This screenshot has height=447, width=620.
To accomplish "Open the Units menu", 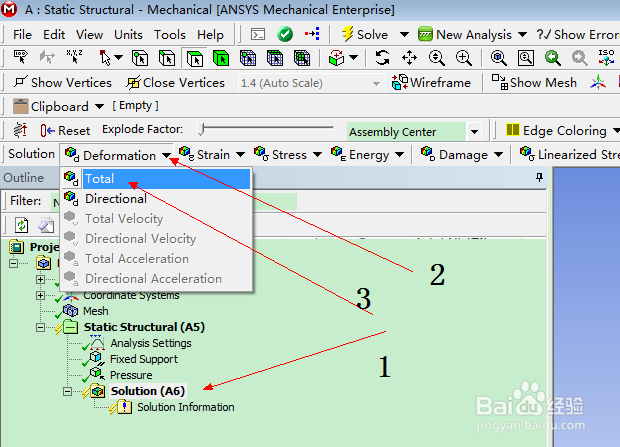I will point(128,35).
